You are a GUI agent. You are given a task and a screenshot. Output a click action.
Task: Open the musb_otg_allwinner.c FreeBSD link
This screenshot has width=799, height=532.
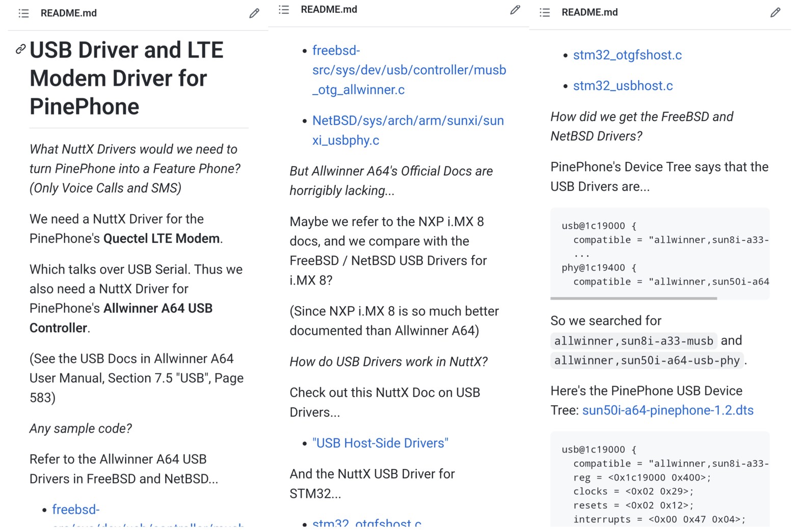409,70
